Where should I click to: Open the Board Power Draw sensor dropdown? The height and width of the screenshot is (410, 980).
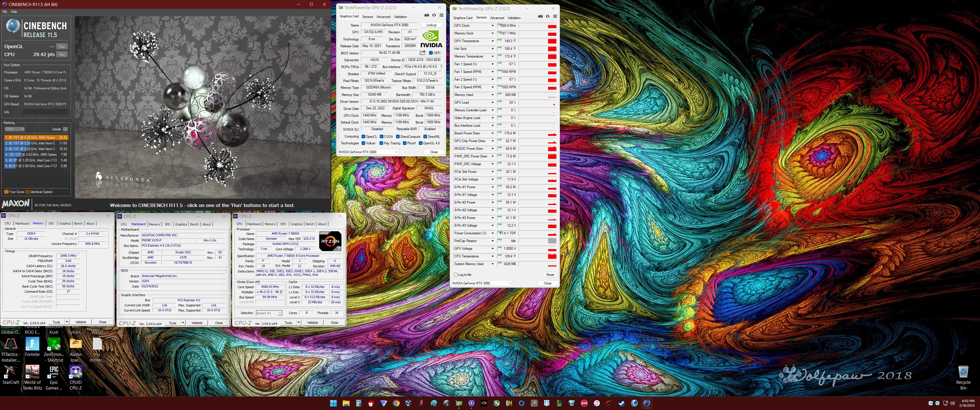pos(492,133)
